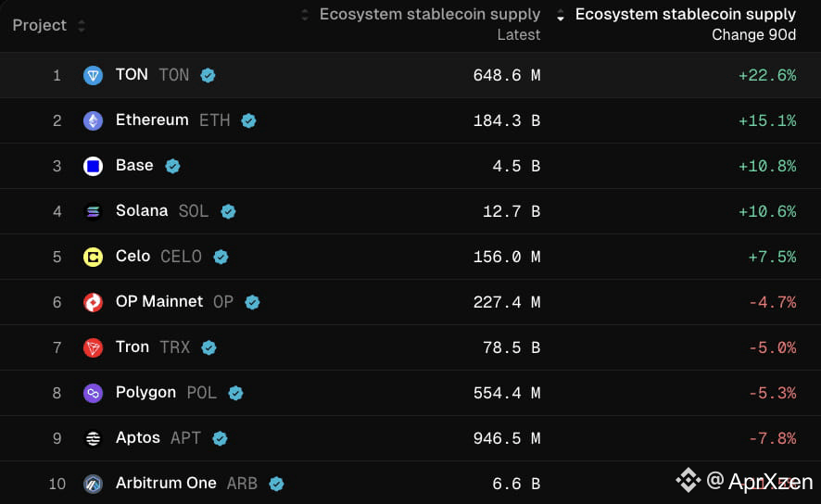
Task: Click verified badge next to TON
Action: tap(208, 75)
